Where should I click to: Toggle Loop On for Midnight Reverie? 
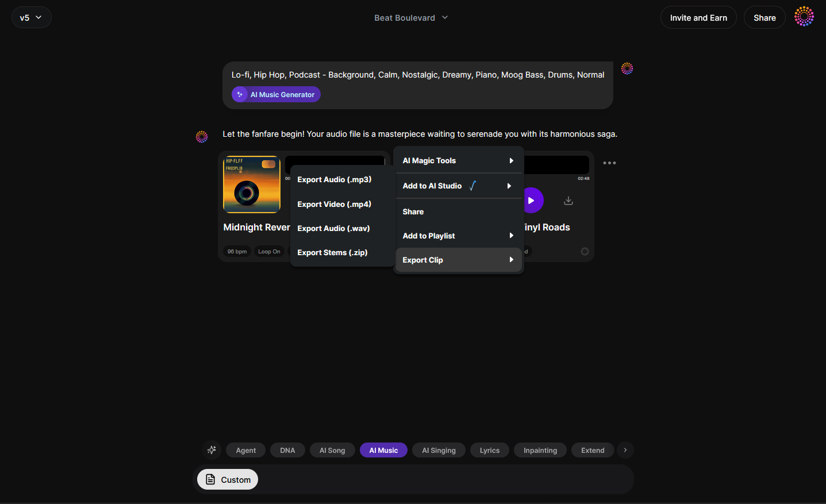tap(269, 251)
